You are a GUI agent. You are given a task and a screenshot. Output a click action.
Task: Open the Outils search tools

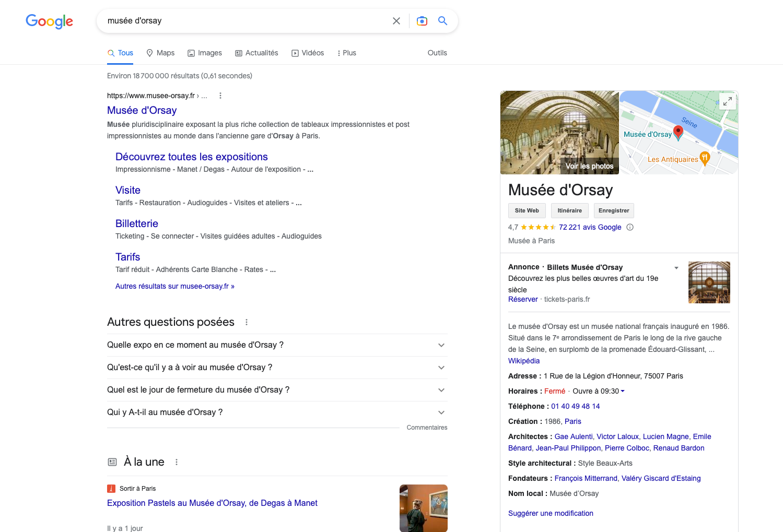(437, 53)
